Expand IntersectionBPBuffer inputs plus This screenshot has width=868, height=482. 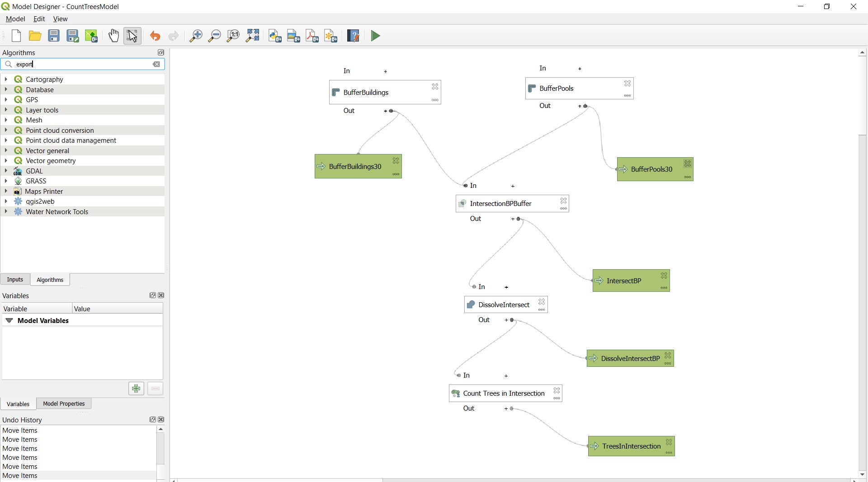pos(513,186)
